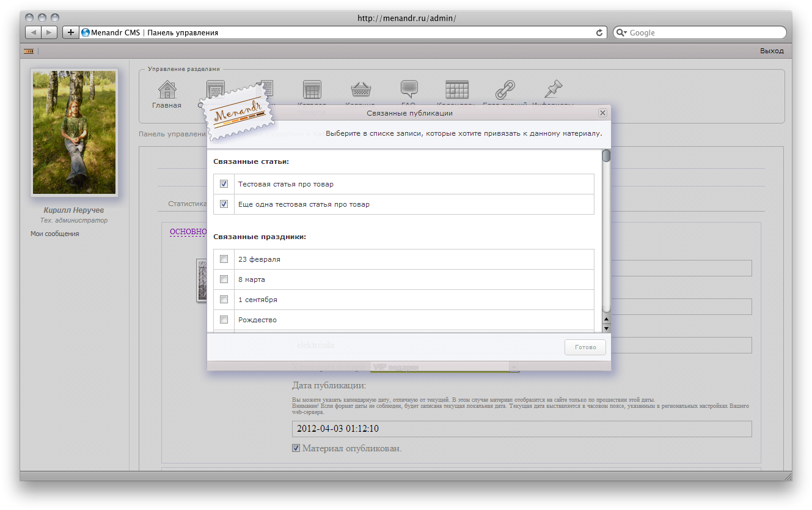
Task: Open the 'Категория товара' dropdown
Action: (513, 367)
